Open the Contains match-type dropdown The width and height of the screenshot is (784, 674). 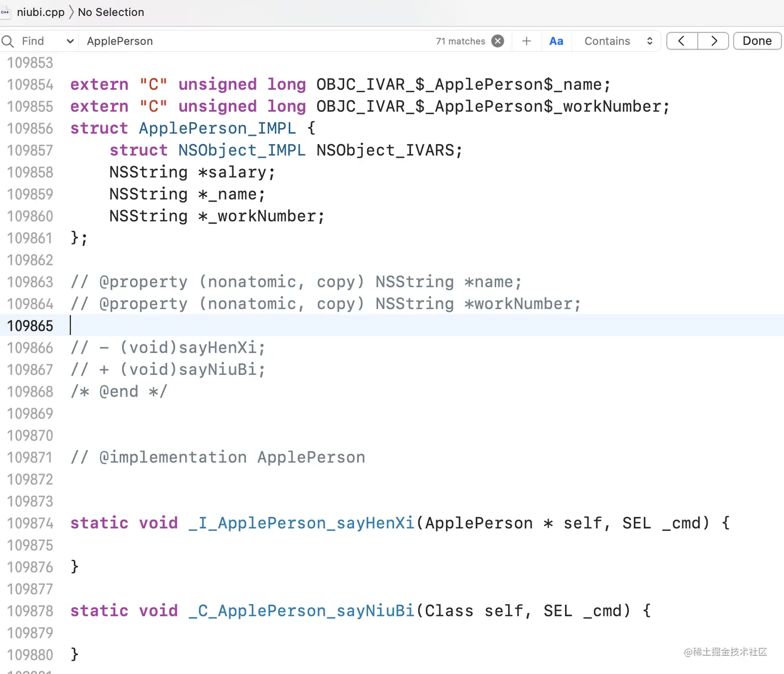click(x=618, y=41)
